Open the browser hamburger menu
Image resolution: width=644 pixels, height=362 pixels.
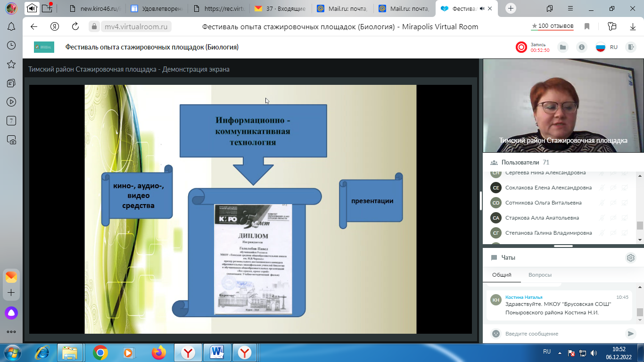pyautogui.click(x=571, y=8)
